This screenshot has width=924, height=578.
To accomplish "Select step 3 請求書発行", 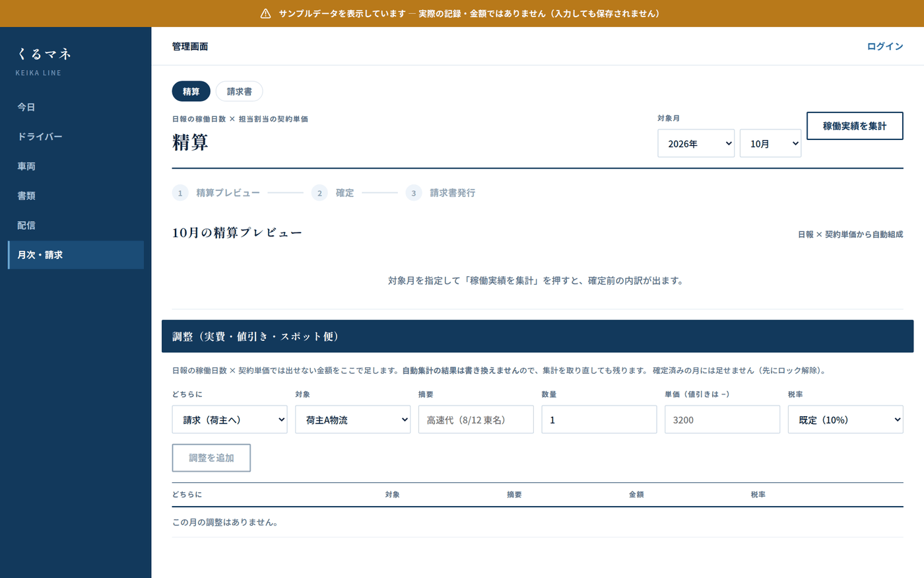I will coord(441,193).
